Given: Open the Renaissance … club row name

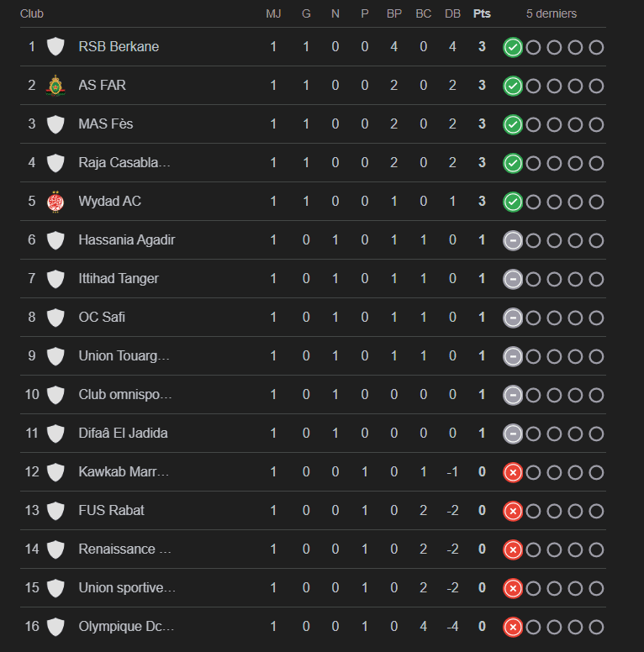Looking at the screenshot, I should click(x=124, y=549).
